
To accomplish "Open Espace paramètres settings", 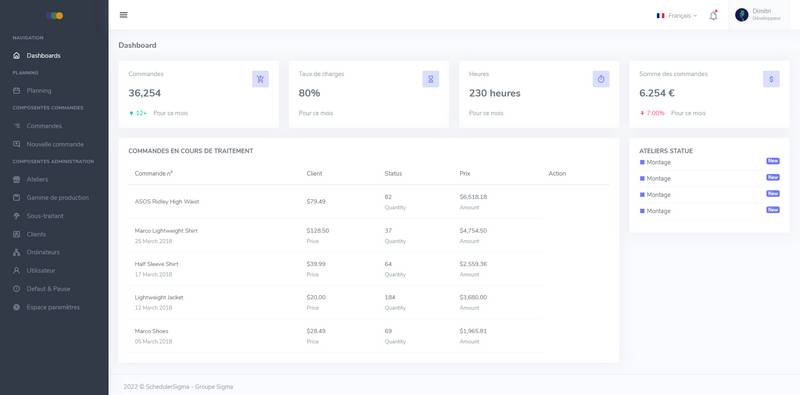I will coord(54,307).
